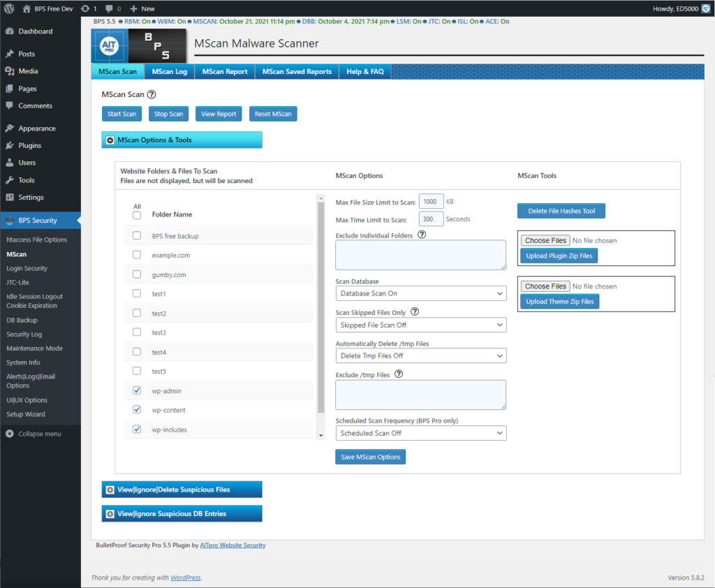This screenshot has width=715, height=588.
Task: Check the example.com folder checkbox
Action: pos(137,255)
